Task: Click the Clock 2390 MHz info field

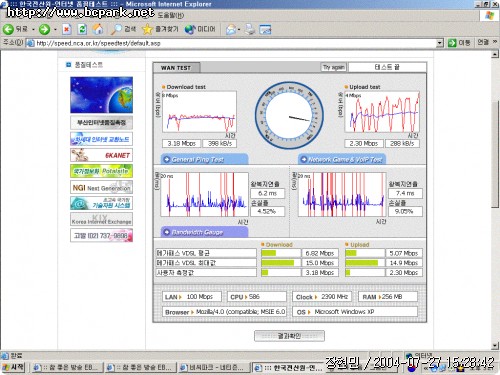Action: [322, 297]
